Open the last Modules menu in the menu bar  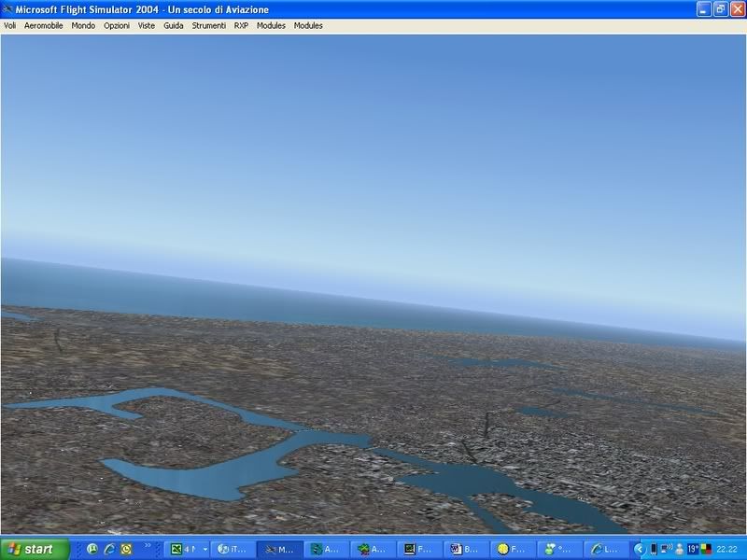(308, 26)
